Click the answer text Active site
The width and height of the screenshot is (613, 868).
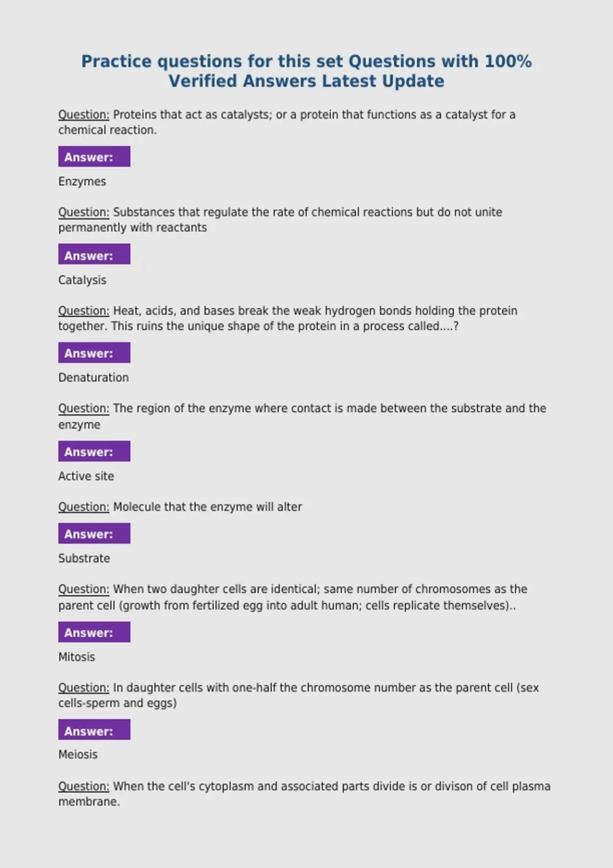tap(86, 476)
